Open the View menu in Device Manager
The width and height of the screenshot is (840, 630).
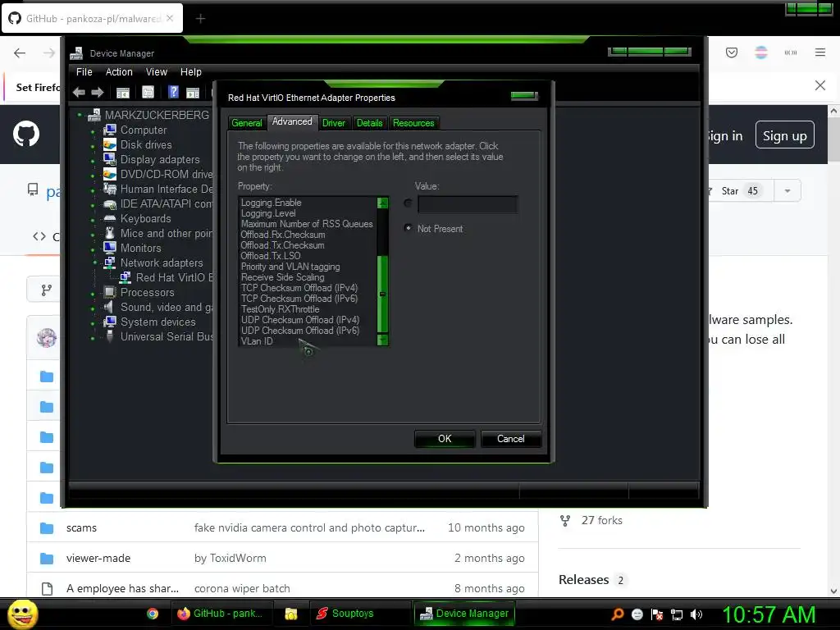pos(157,72)
